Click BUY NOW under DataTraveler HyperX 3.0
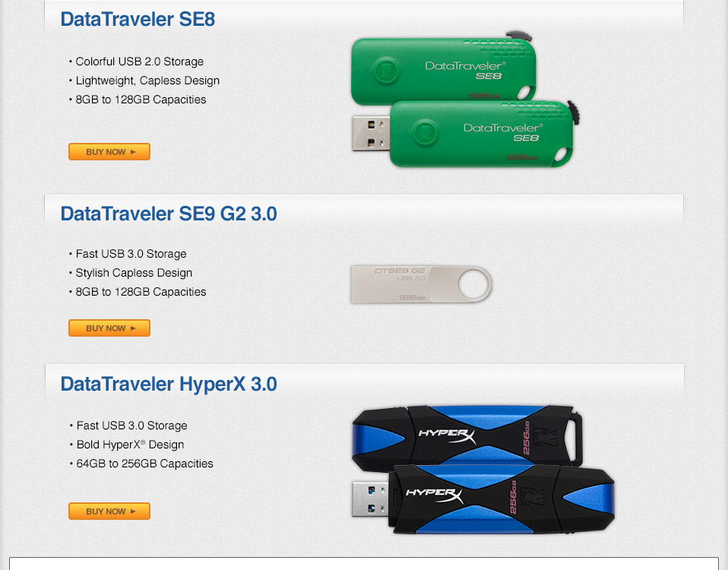Image resolution: width=728 pixels, height=570 pixels. point(109,511)
